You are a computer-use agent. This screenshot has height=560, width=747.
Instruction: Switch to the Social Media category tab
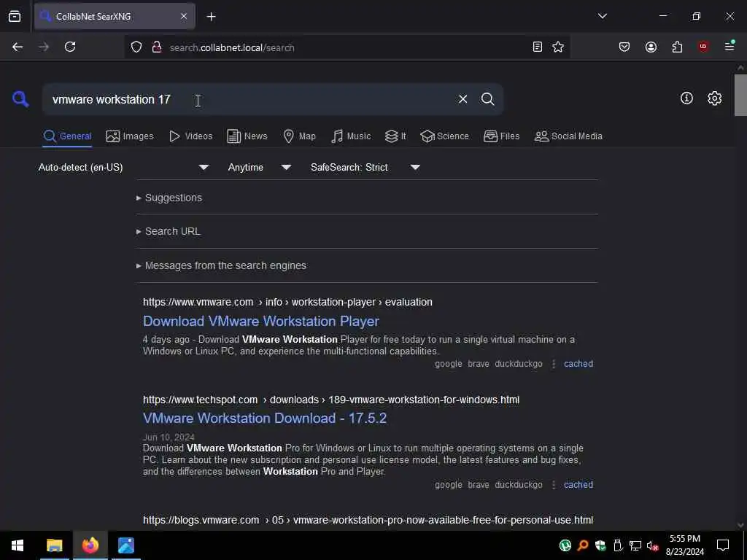(568, 136)
